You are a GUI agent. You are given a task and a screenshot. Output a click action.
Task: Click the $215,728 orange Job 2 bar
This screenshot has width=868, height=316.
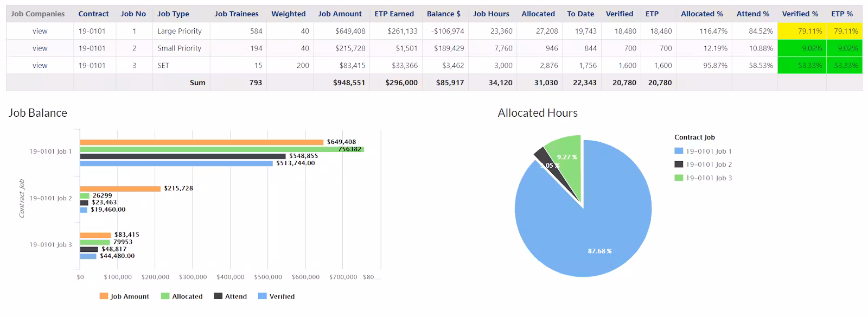pyautogui.click(x=120, y=188)
